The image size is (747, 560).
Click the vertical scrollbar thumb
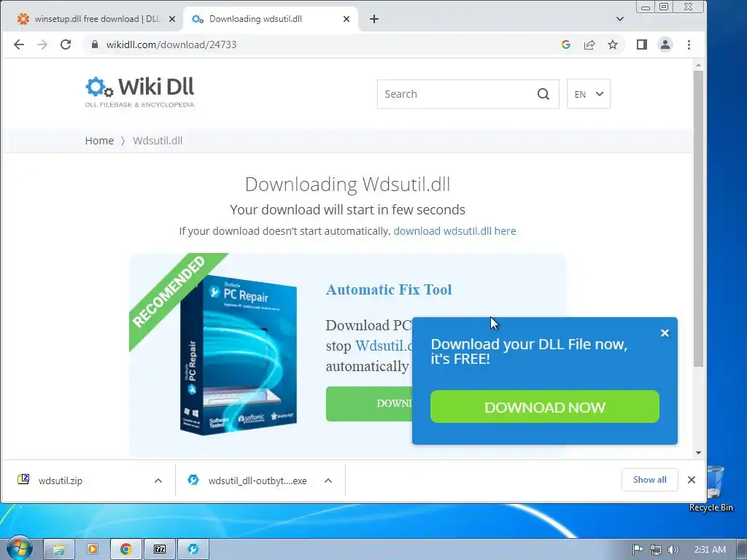tap(698, 219)
